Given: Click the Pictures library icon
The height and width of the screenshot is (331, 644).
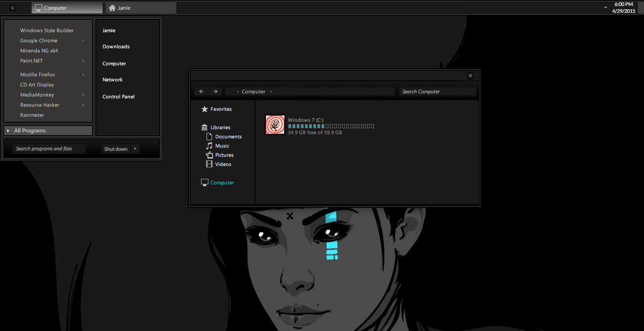Looking at the screenshot, I should pos(209,155).
